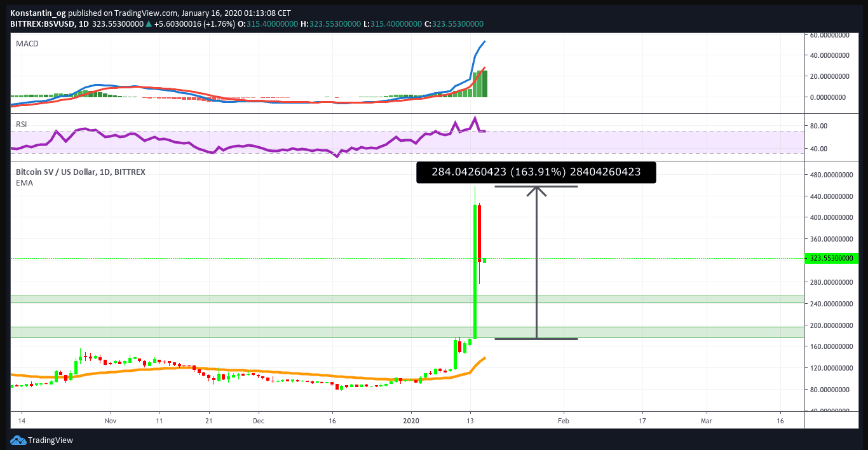The image size is (868, 450).
Task: Click the 480.00000000 price axis label
Action: pyautogui.click(x=829, y=175)
